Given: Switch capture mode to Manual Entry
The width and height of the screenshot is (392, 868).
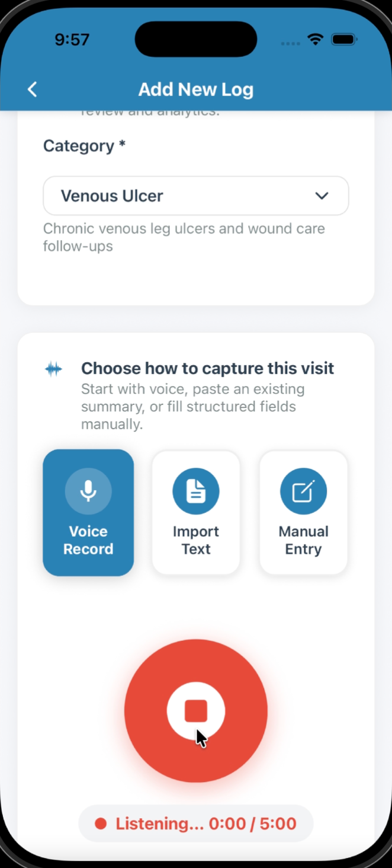Looking at the screenshot, I should tap(303, 513).
